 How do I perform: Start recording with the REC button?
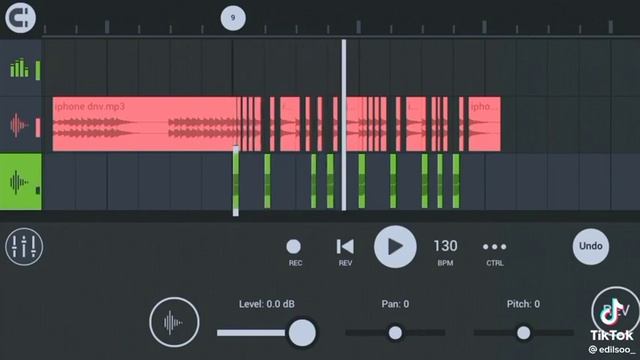pos(294,252)
